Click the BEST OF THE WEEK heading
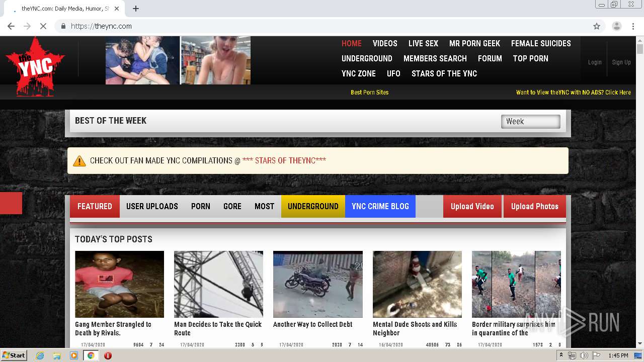644x362 pixels. [x=111, y=121]
